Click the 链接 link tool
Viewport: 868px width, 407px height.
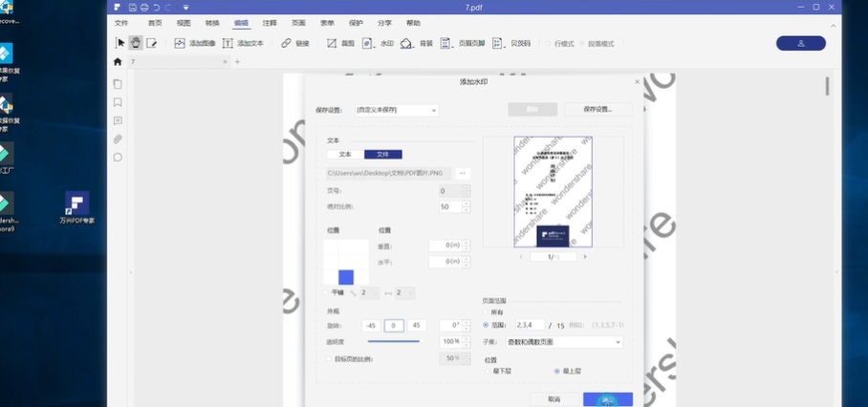[295, 43]
